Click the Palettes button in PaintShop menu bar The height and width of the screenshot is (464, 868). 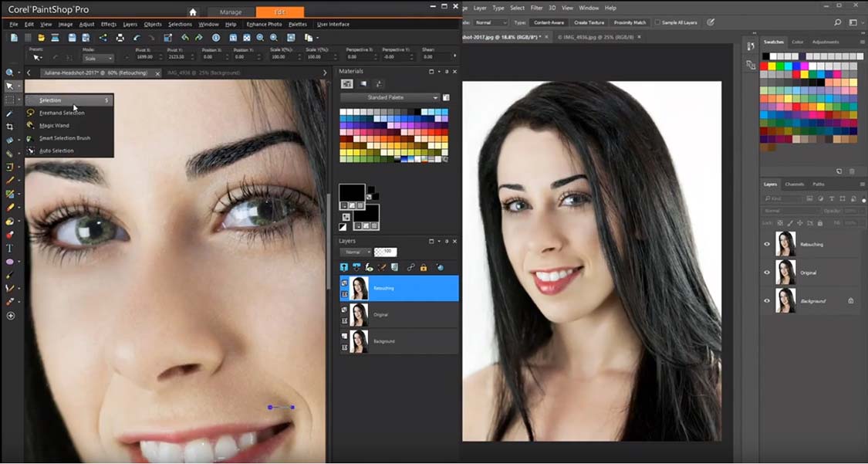coord(298,25)
